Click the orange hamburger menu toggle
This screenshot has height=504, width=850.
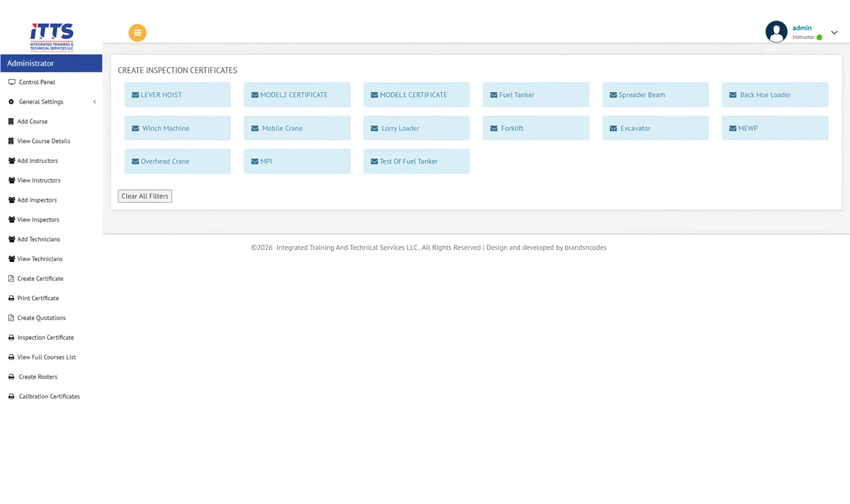point(137,33)
